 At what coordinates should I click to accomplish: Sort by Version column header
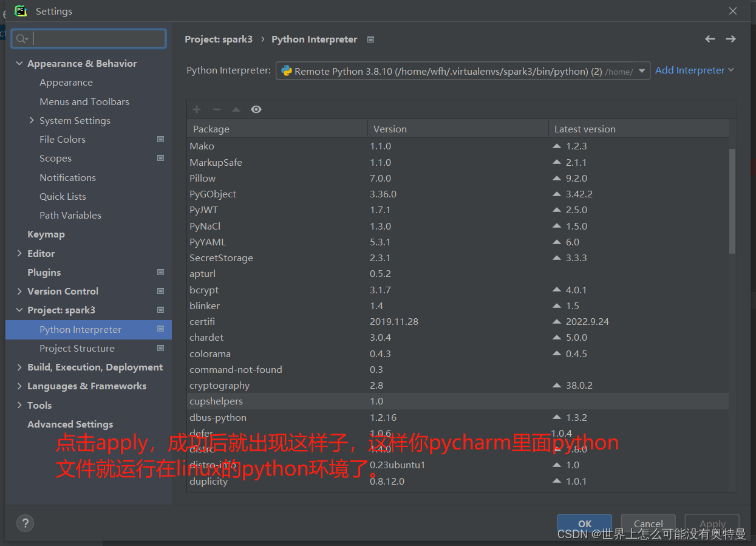(x=458, y=129)
